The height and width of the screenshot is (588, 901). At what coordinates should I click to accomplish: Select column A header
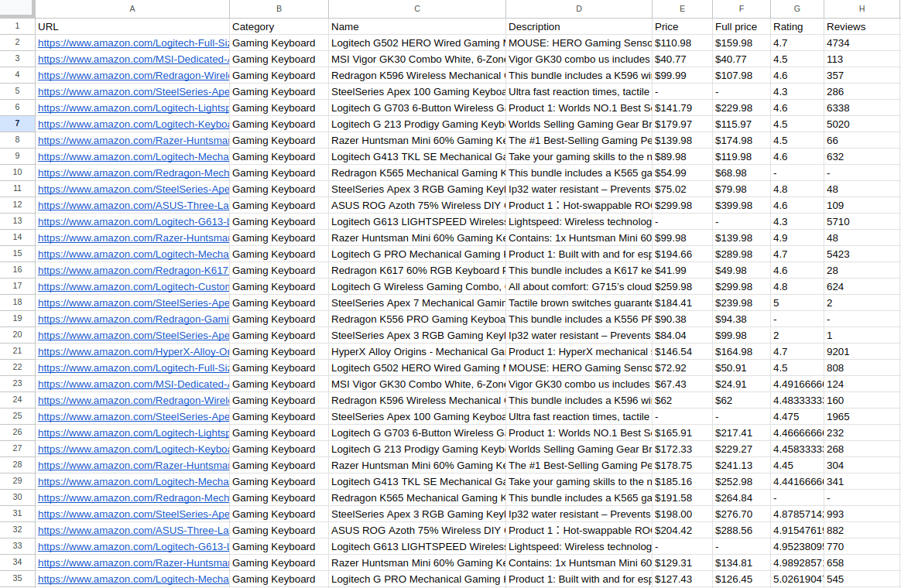[x=132, y=9]
